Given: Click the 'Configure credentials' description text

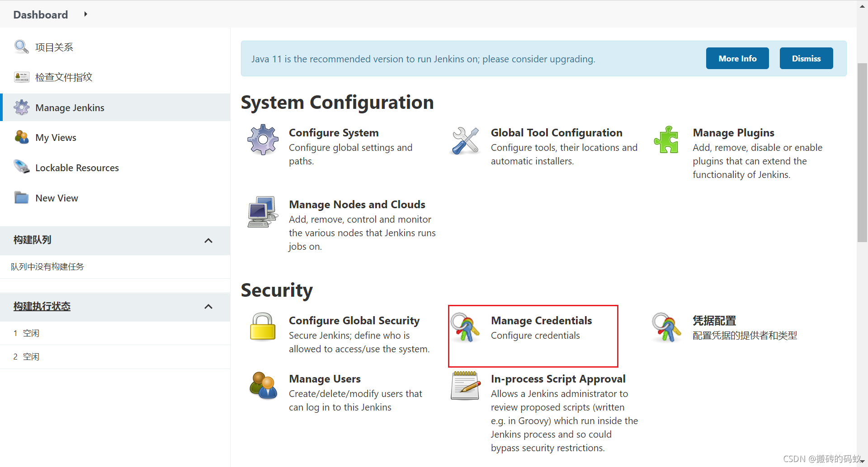Looking at the screenshot, I should tap(535, 336).
